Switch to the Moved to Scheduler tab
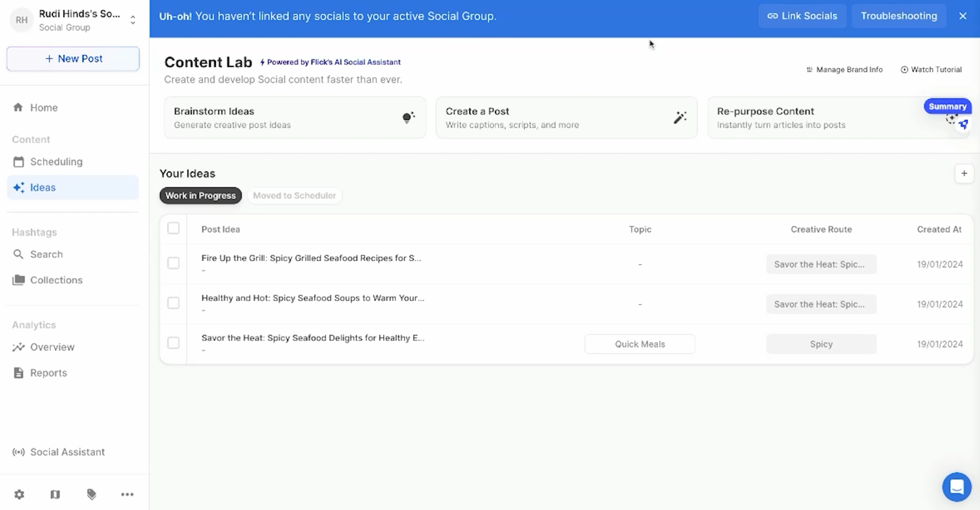The width and height of the screenshot is (980, 510). 294,196
